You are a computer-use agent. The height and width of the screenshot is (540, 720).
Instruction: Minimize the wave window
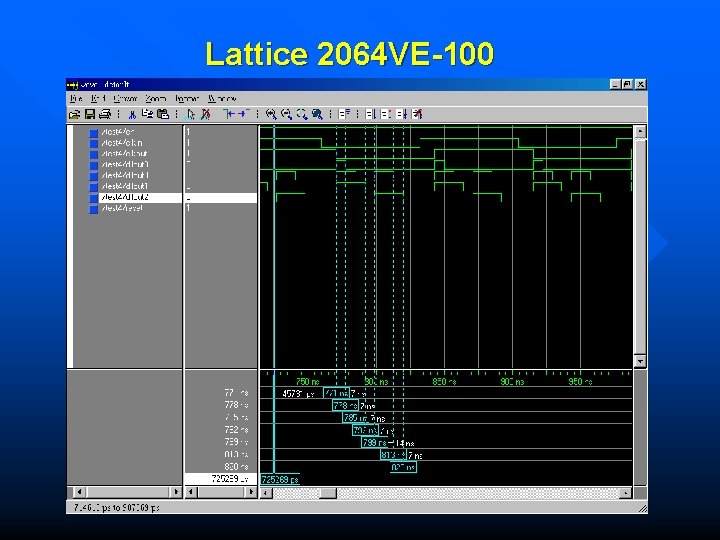tap(616, 84)
